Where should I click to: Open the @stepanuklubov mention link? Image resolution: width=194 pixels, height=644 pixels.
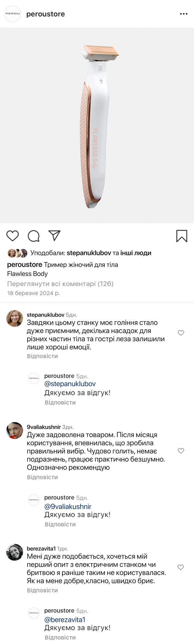click(70, 384)
